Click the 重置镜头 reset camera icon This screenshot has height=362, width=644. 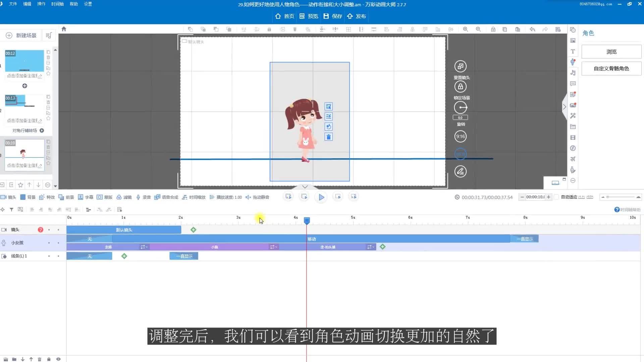pos(460,66)
